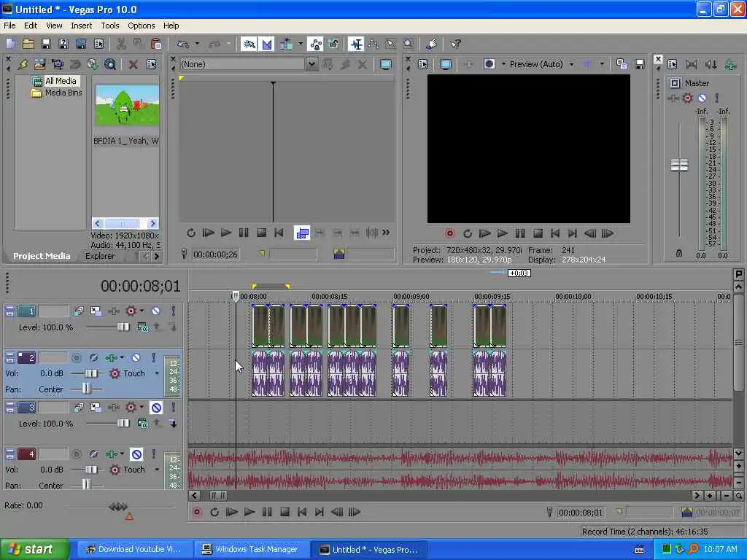This screenshot has height=560, width=747.
Task: Open the Preview (Auto) quality dropdown
Action: [x=571, y=64]
